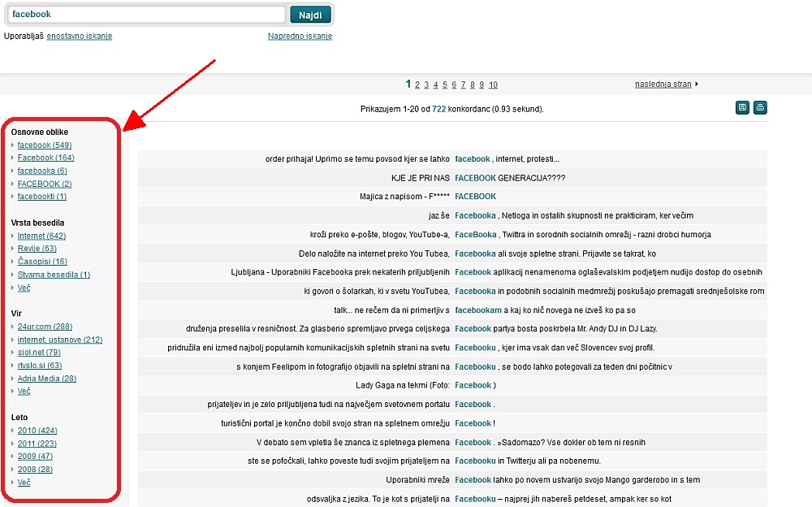Open keyword Facebook in 'Uporabniki mreže' row
Screen dimensions: 812x507
[x=473, y=480]
